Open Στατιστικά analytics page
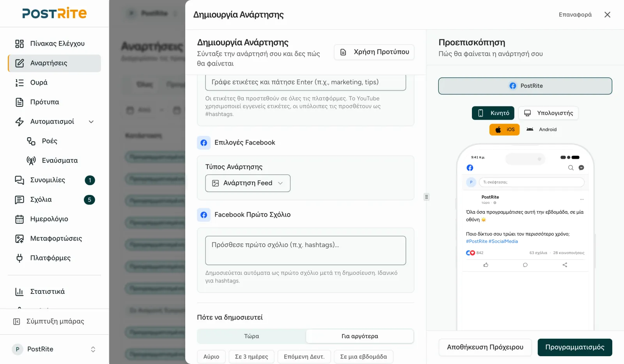 [x=54, y=292]
